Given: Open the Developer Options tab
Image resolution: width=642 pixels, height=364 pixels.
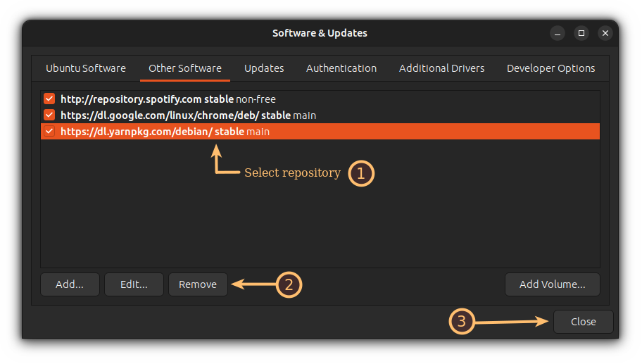Looking at the screenshot, I should [550, 68].
